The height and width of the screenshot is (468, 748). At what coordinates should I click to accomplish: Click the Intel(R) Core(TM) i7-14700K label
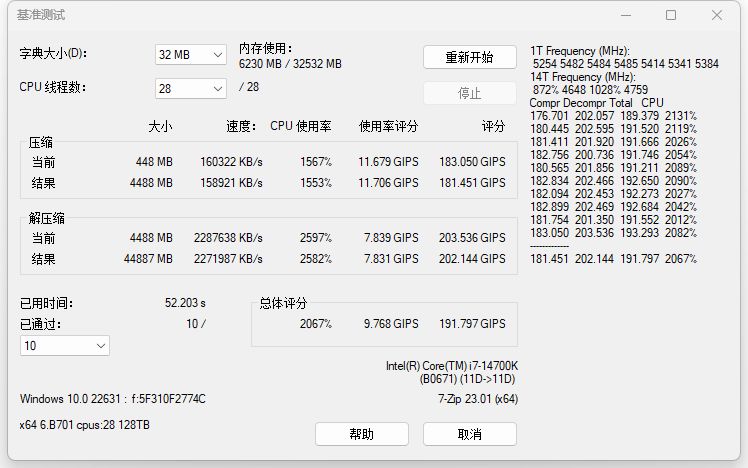tap(452, 366)
